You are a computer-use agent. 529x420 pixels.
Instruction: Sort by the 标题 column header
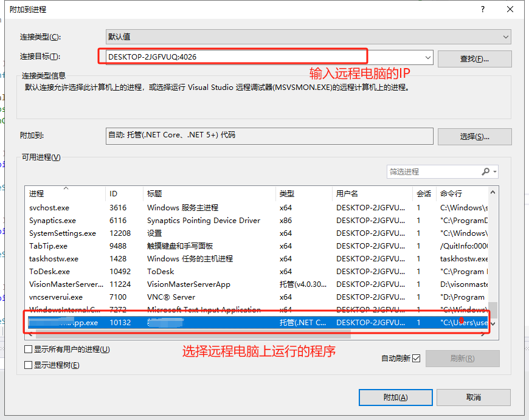tap(209, 194)
